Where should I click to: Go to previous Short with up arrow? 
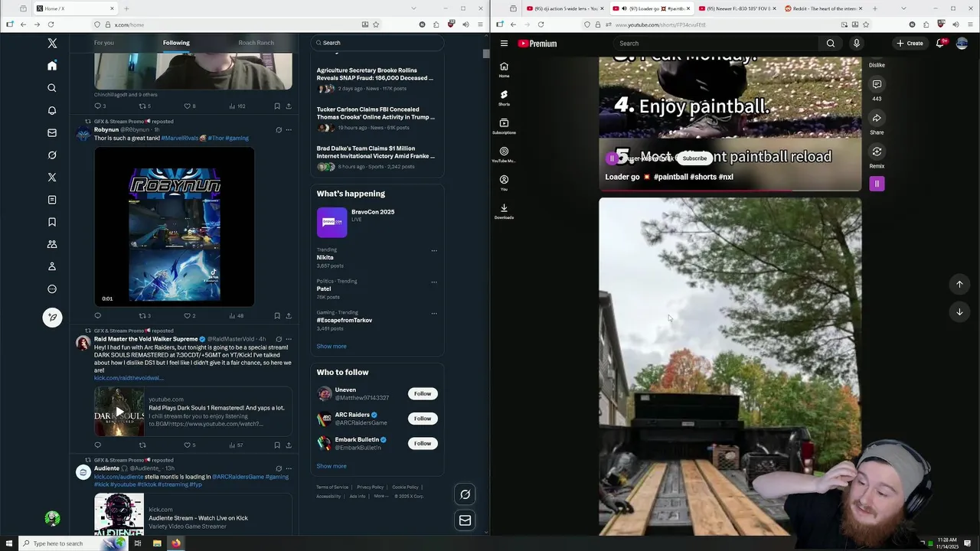pos(959,284)
